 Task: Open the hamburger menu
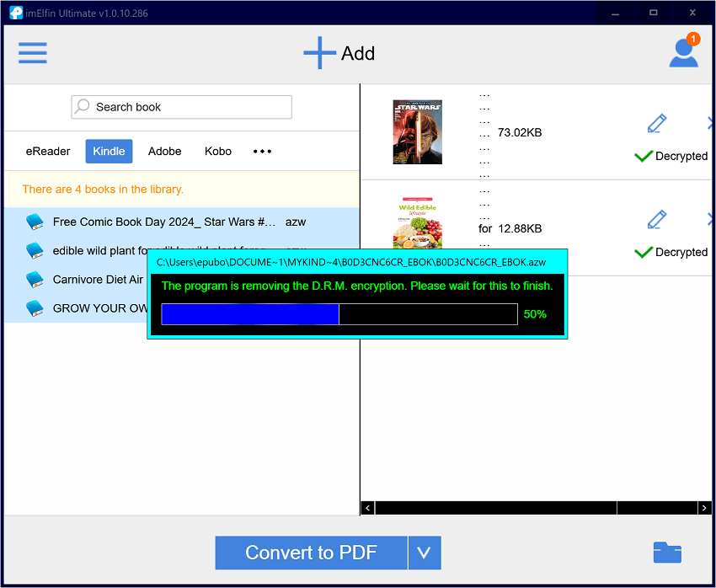pyautogui.click(x=32, y=53)
